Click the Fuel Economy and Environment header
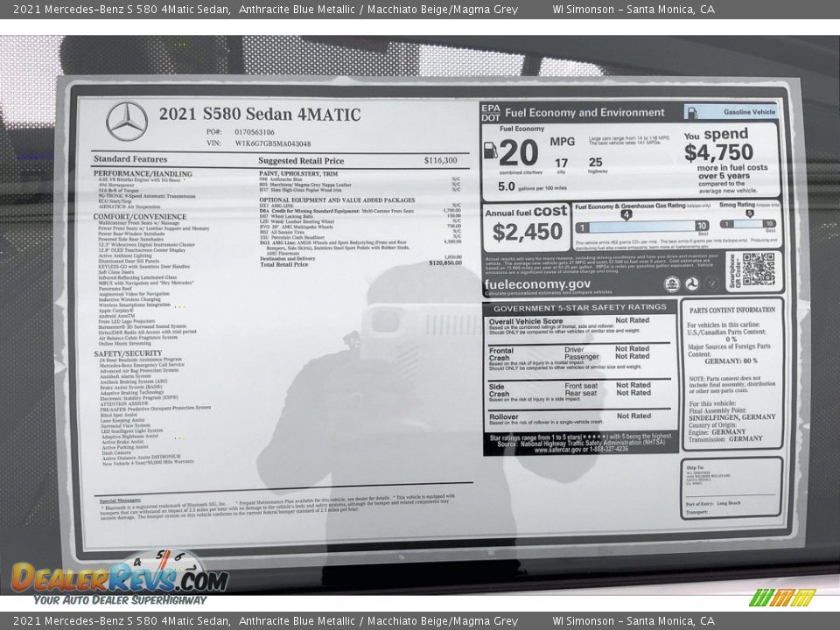840x630 pixels. [x=584, y=113]
